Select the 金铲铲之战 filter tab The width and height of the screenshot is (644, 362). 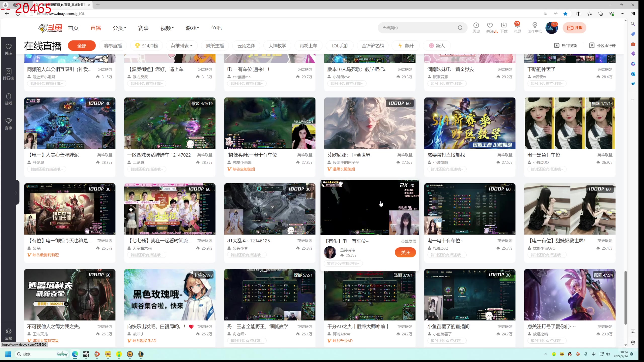pos(373,46)
